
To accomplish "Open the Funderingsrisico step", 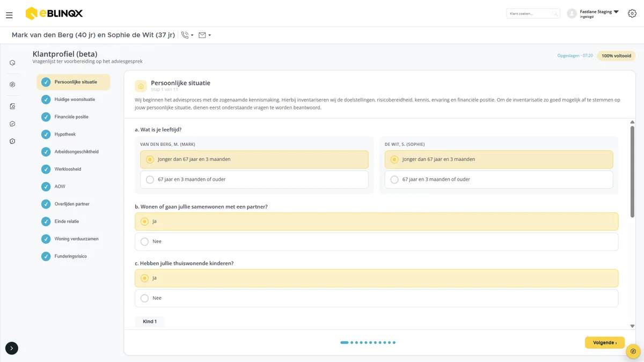I will point(74,256).
